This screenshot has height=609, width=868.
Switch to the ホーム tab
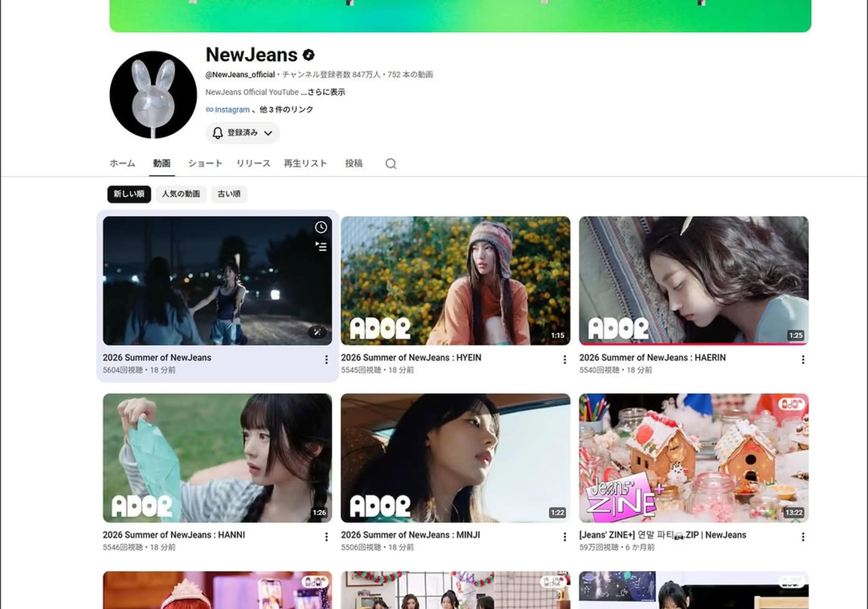point(122,163)
